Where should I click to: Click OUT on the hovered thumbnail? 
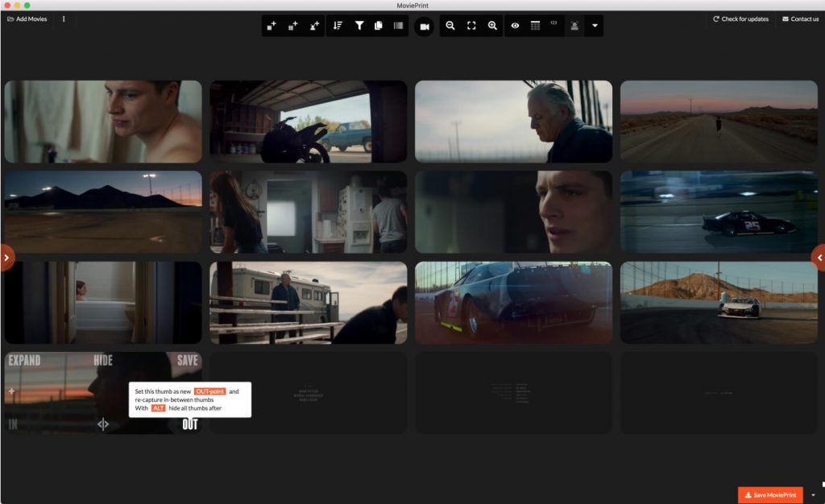pyautogui.click(x=190, y=424)
